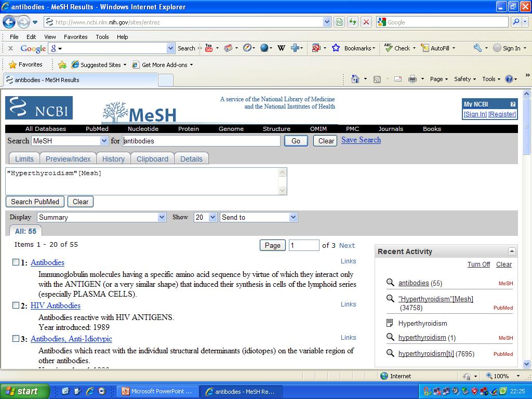The width and height of the screenshot is (532, 399).
Task: Expand the Suggested Sites dropdown
Action: (x=125, y=65)
